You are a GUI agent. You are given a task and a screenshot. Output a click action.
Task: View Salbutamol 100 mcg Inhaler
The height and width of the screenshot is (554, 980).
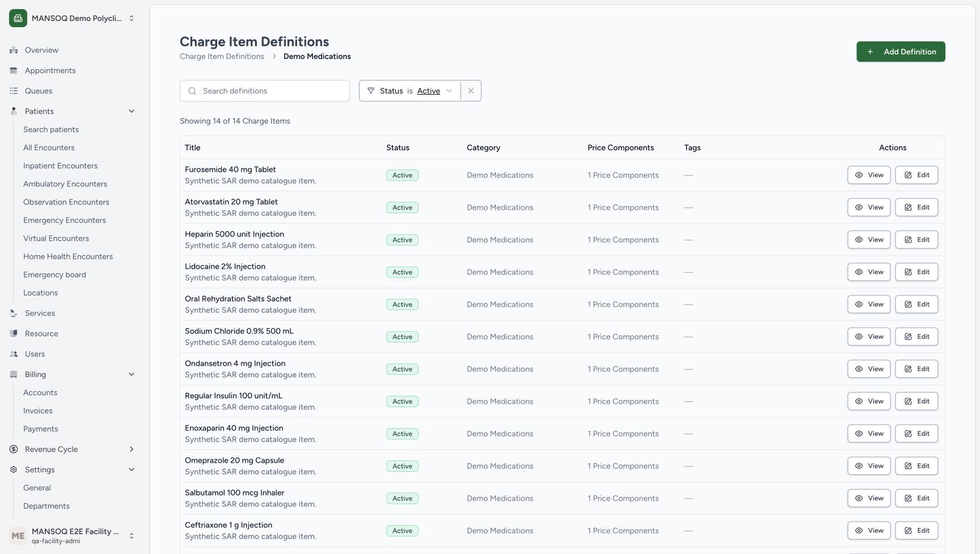[x=869, y=498]
